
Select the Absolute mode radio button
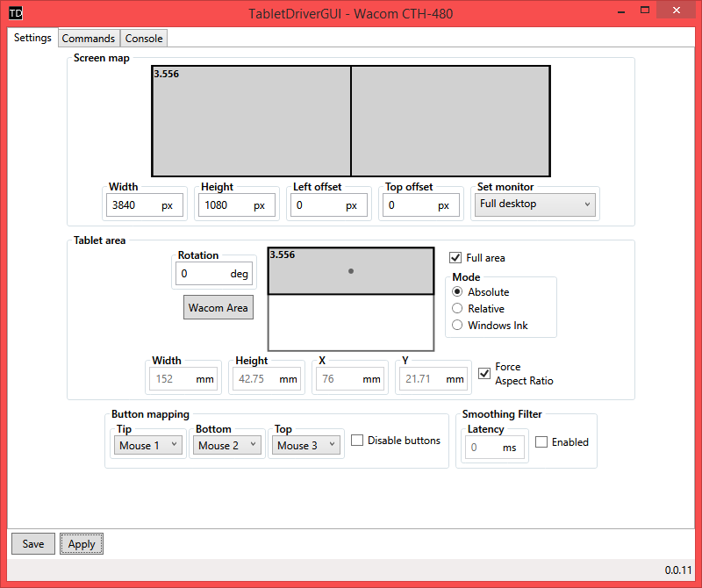(457, 291)
